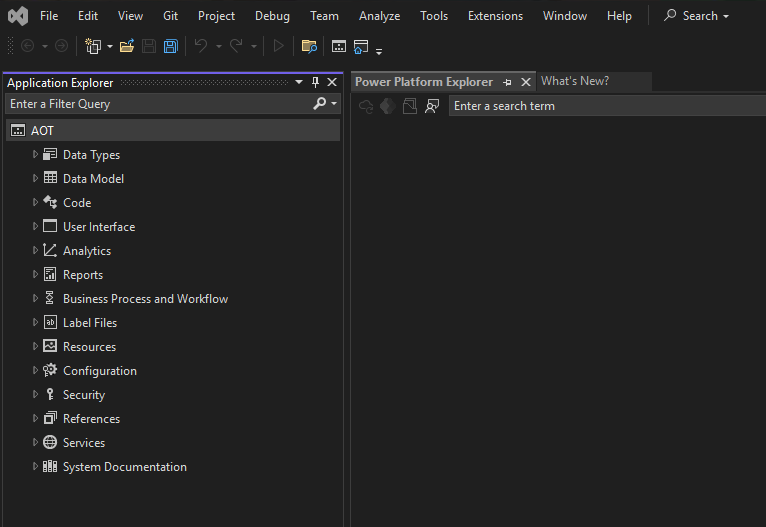Switch to the Power Platform Explorer tab
This screenshot has width=766, height=527.
[x=424, y=82]
